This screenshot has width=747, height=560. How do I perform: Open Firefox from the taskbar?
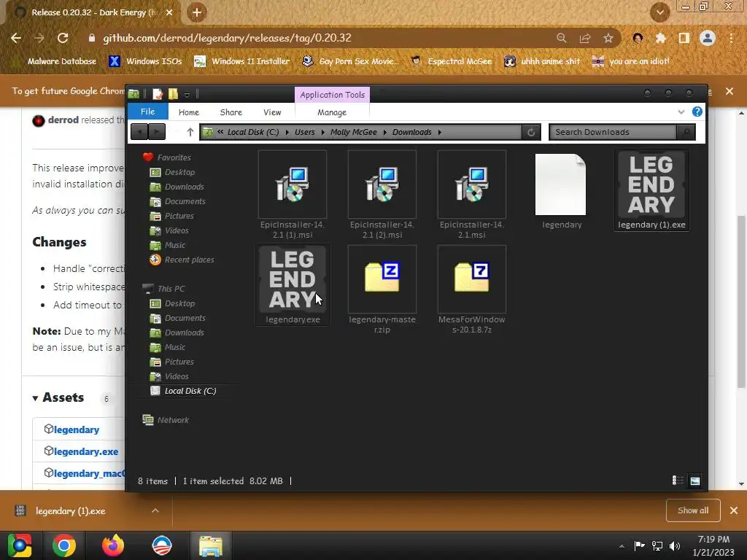113,545
